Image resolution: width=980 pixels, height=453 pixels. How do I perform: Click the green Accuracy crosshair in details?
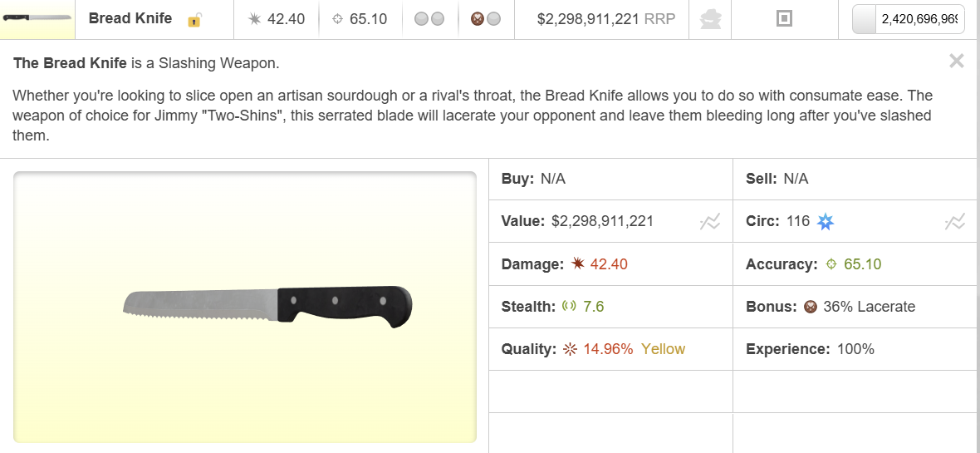[831, 264]
